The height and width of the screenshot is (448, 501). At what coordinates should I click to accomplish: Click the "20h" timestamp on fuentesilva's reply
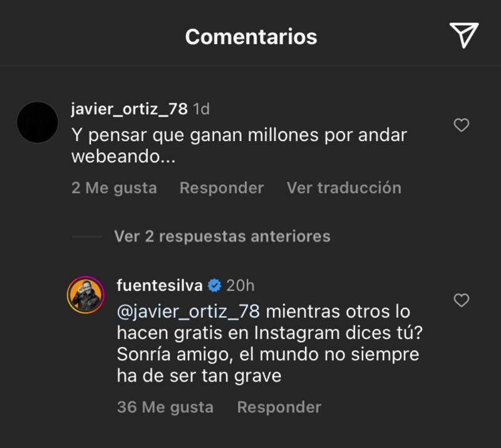240,286
